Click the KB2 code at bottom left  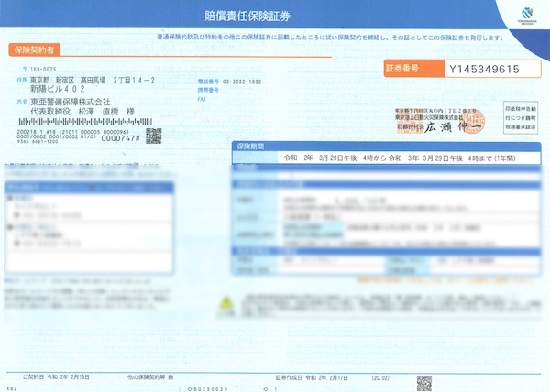tap(12, 389)
